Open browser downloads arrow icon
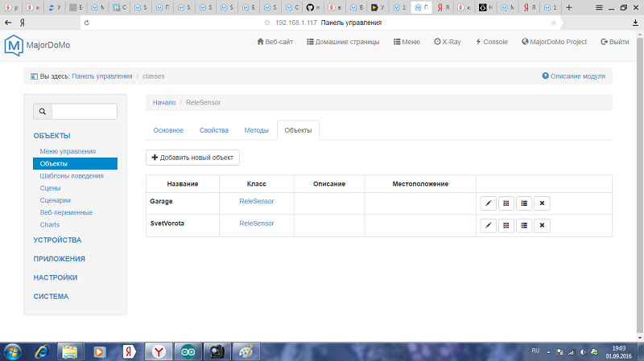This screenshot has width=644, height=361. (635, 23)
